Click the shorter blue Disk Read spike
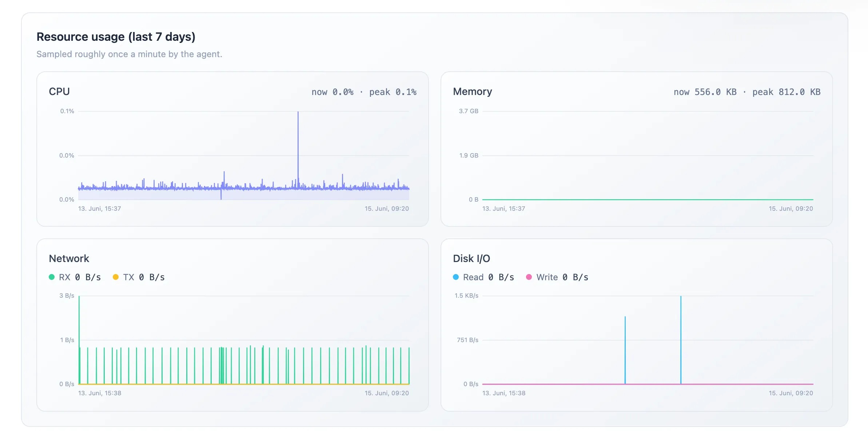The height and width of the screenshot is (436, 868). click(x=625, y=350)
